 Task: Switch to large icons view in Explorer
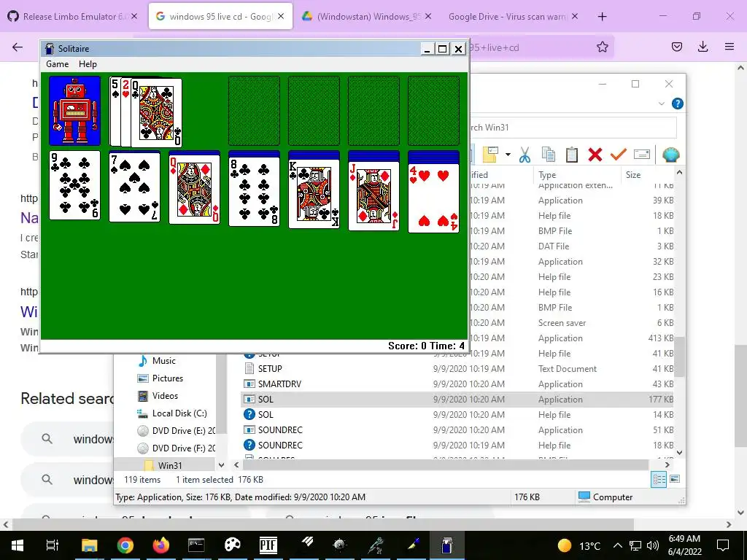(675, 479)
